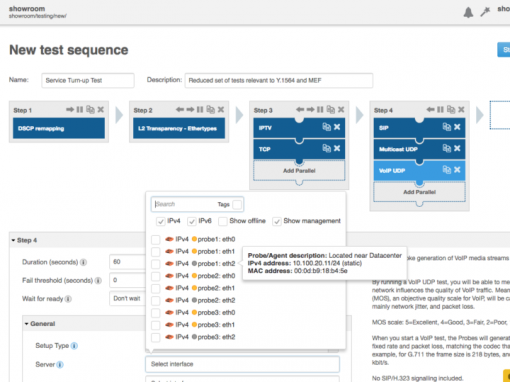The image size is (510, 382).
Task: Copy the Multicast UDP test block
Action: [x=447, y=148]
